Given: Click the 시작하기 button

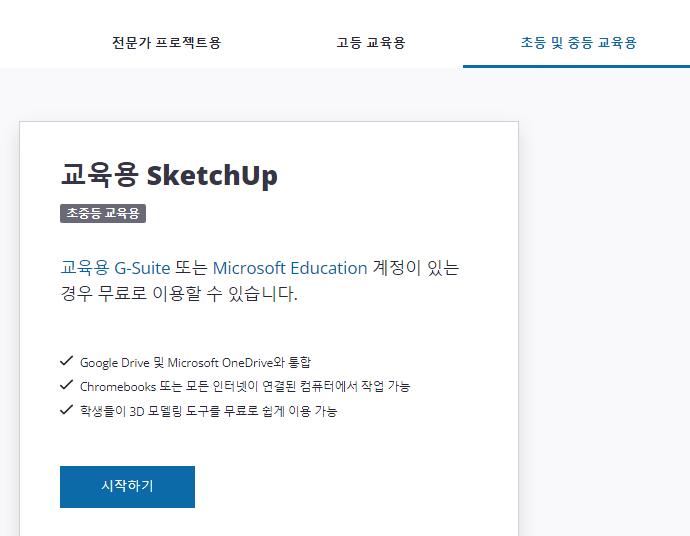Looking at the screenshot, I should (x=127, y=487).
